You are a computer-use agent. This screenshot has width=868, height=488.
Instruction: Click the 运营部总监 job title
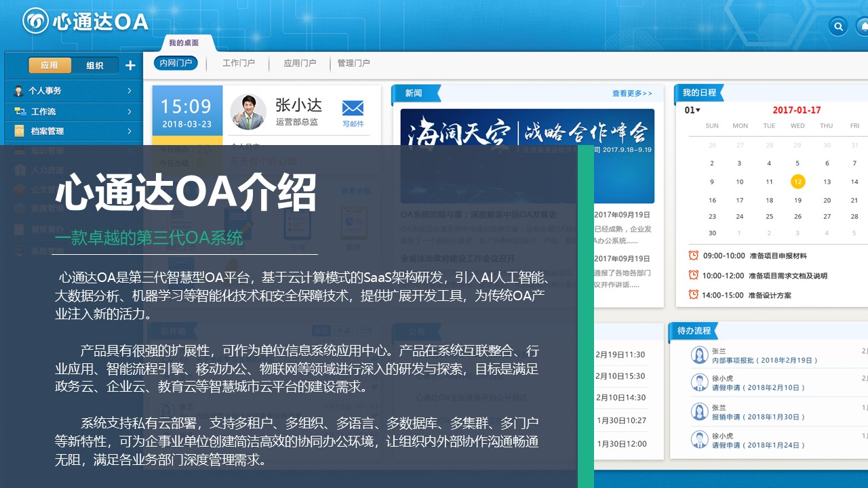click(x=296, y=123)
